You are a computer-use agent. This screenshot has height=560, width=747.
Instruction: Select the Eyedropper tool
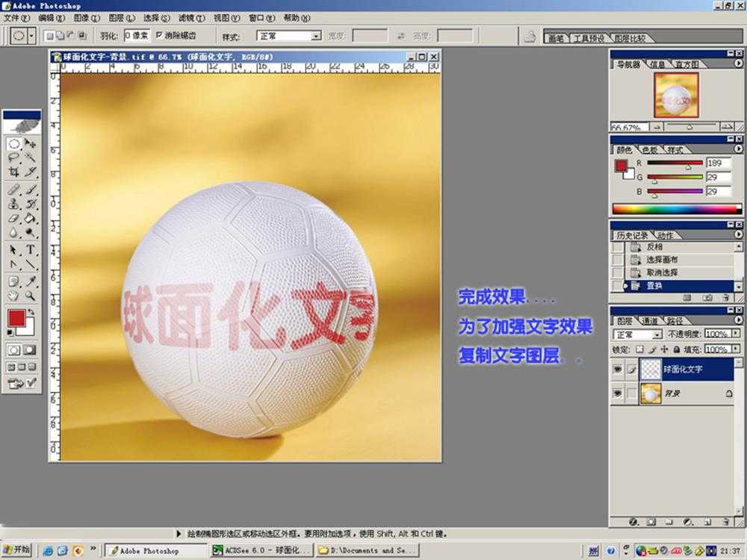pyautogui.click(x=30, y=281)
